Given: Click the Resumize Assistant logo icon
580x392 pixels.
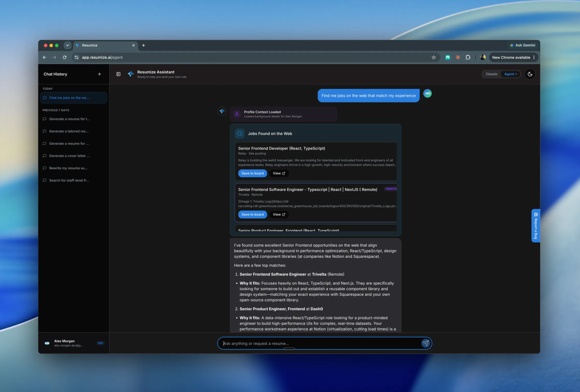Looking at the screenshot, I should (x=131, y=74).
